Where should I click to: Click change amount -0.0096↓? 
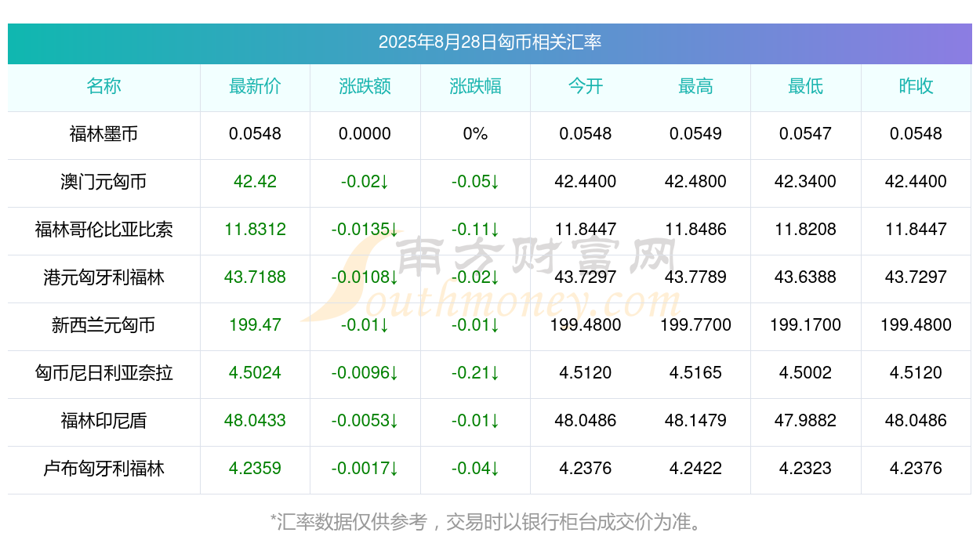click(x=365, y=373)
